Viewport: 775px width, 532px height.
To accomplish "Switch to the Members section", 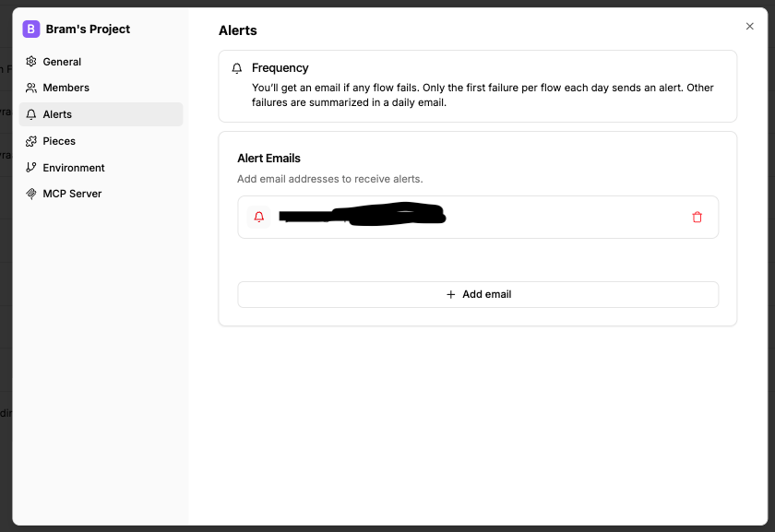I will [x=66, y=88].
